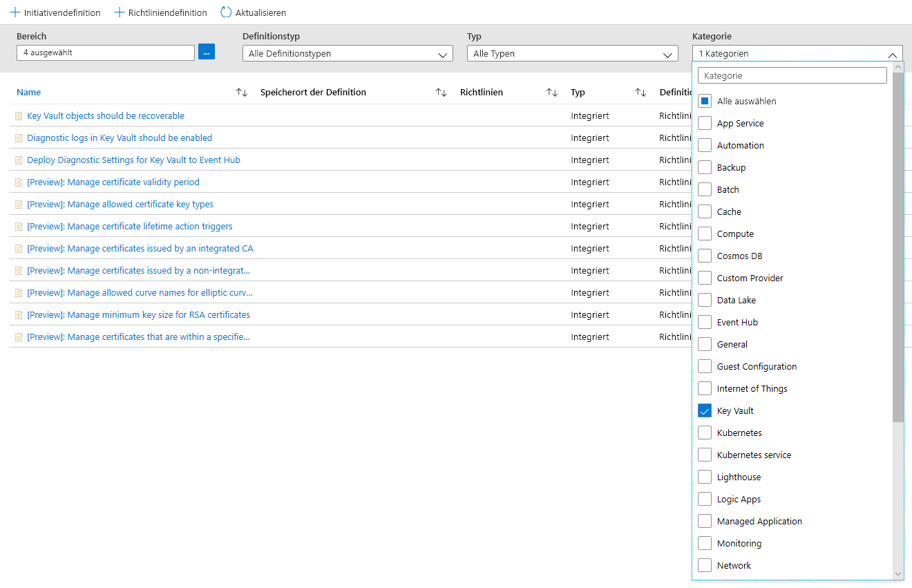Click document icon of lifetime action triggers row
This screenshot has width=912, height=588.
[19, 227]
